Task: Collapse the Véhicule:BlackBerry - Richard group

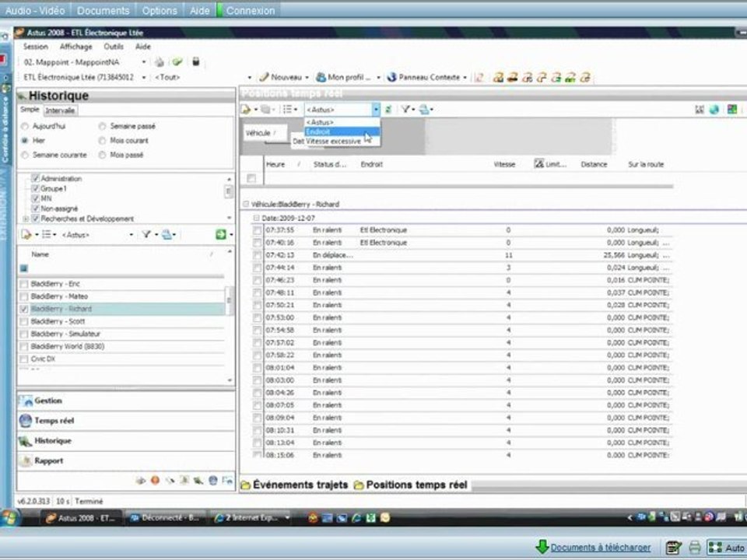Action: 246,205
